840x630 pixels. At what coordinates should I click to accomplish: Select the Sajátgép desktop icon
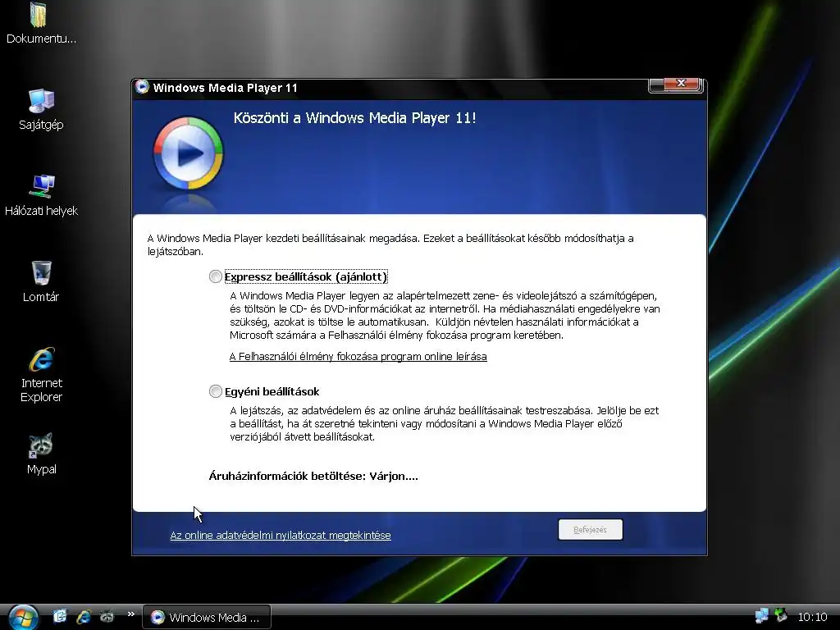(x=41, y=101)
